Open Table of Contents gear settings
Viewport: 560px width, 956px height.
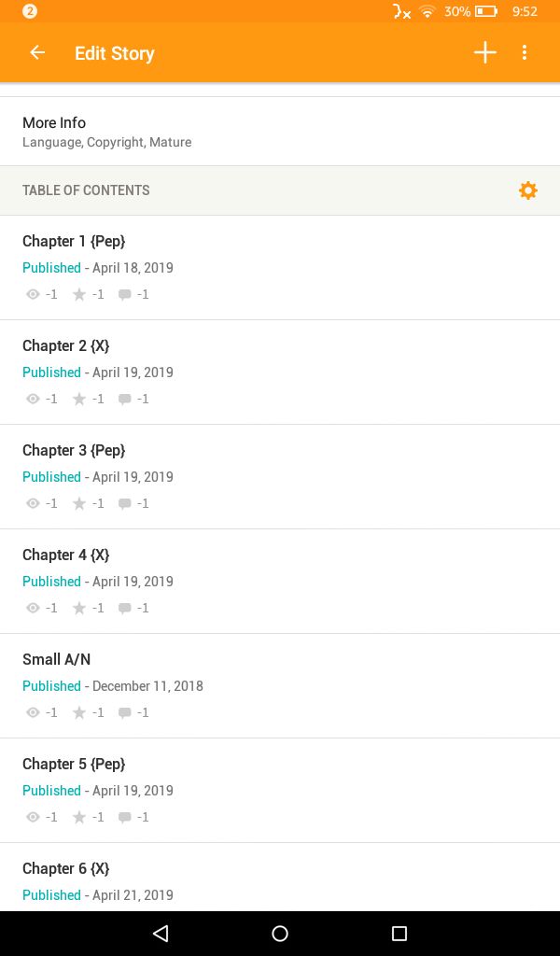click(x=527, y=190)
